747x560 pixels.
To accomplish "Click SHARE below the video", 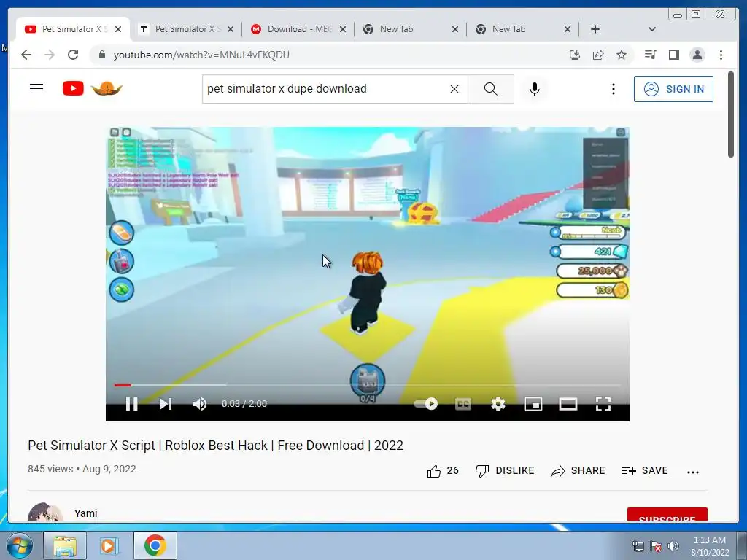I will 578,471.
